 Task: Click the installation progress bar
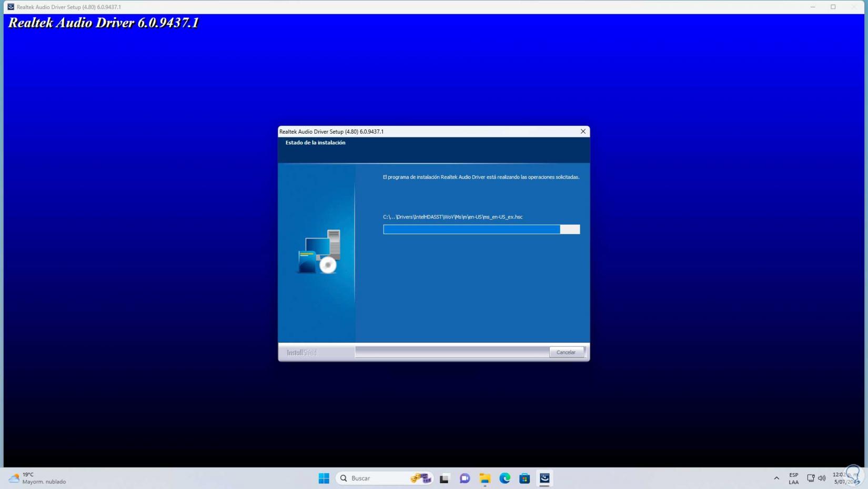point(481,229)
